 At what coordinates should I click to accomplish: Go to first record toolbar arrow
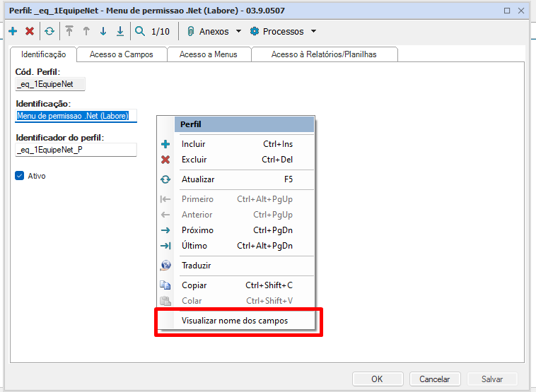[69, 31]
